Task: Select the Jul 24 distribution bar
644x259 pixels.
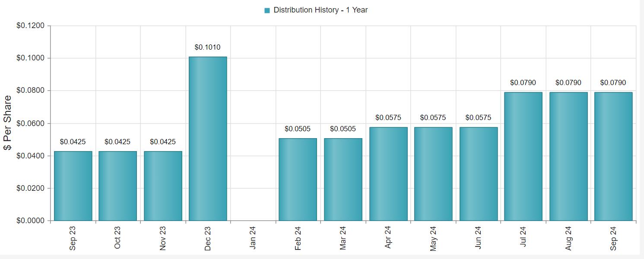Action: pyautogui.click(x=523, y=156)
